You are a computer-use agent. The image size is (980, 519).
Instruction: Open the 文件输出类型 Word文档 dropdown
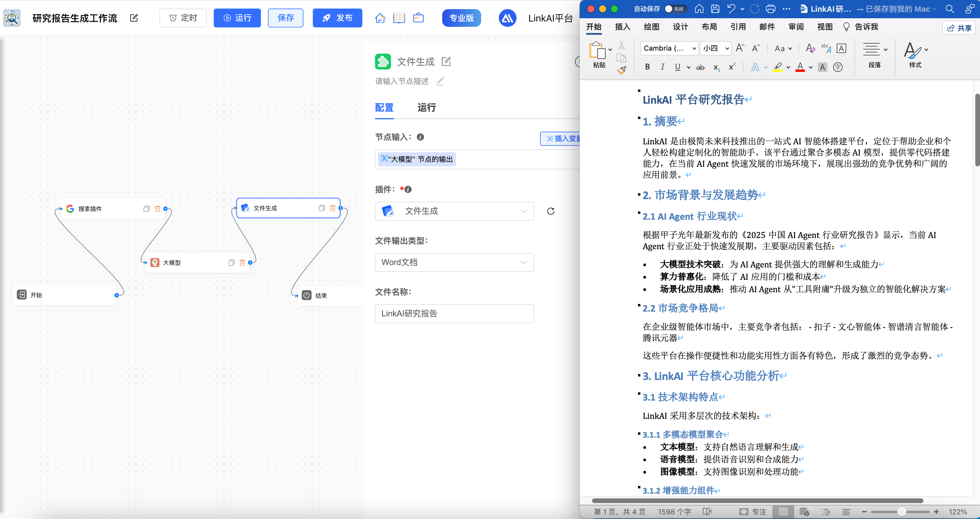point(454,262)
